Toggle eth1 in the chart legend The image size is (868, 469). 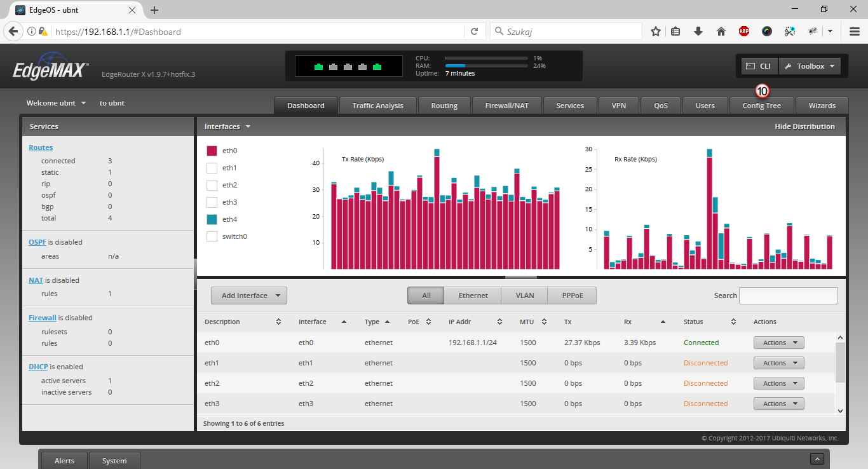[212, 168]
